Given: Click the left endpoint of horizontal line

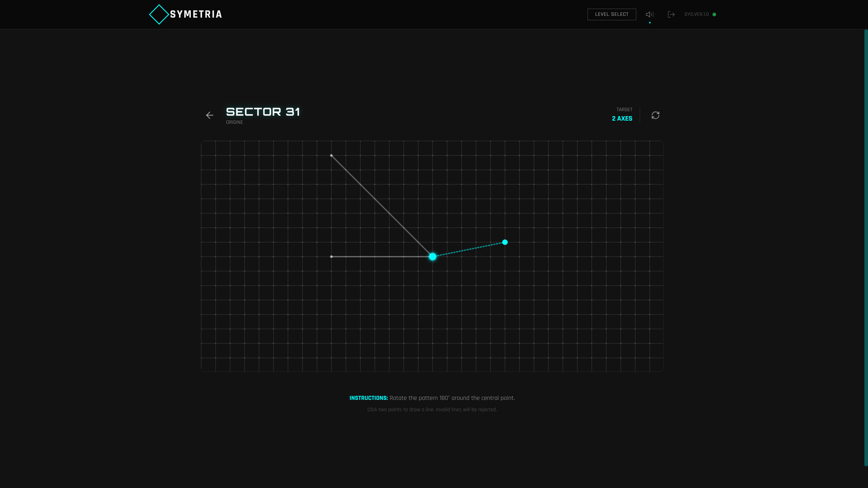Looking at the screenshot, I should [x=331, y=257].
